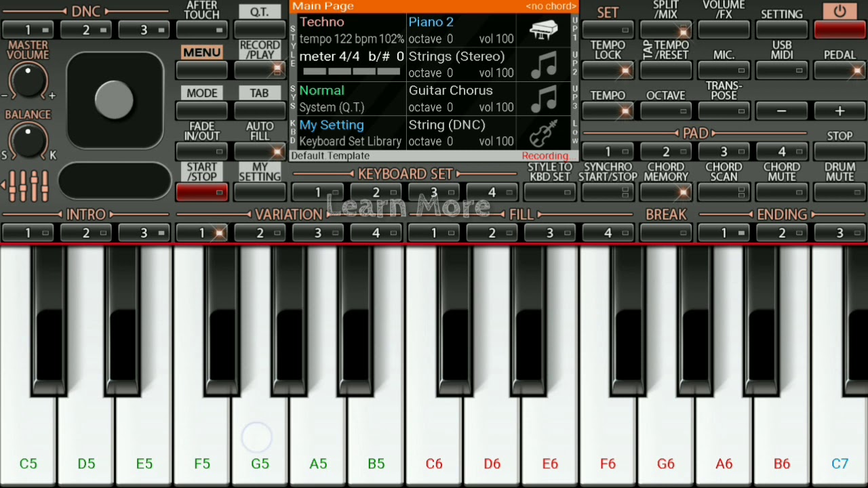Screen dimensions: 868x488
Task: Open the String (DNC) sound selector
Action: pyautogui.click(x=461, y=133)
